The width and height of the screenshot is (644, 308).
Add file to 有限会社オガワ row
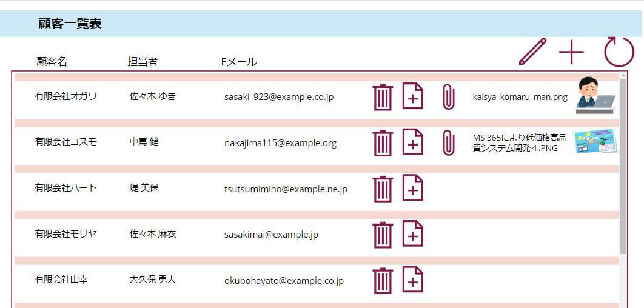coord(413,96)
